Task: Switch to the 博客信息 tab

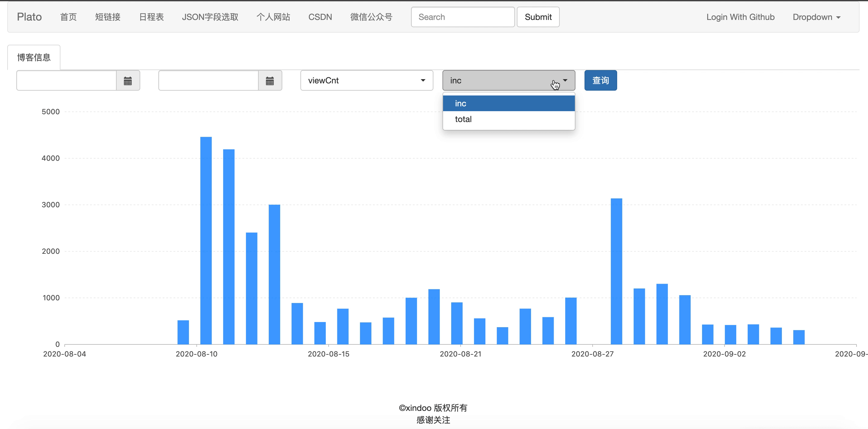Action: pos(34,58)
